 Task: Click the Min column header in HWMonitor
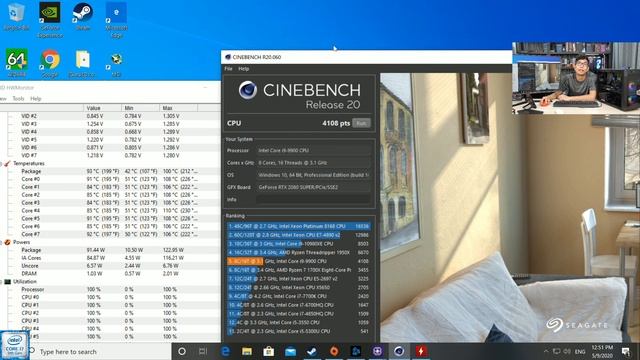[140, 108]
